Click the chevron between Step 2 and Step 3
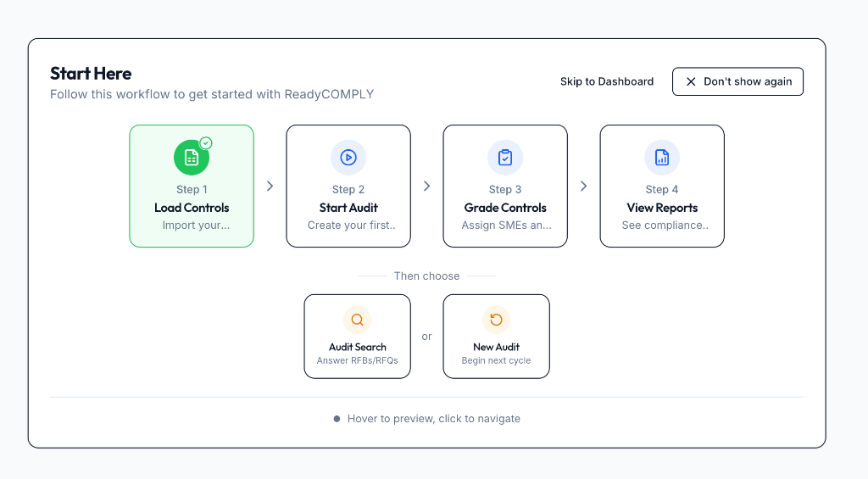 click(427, 186)
